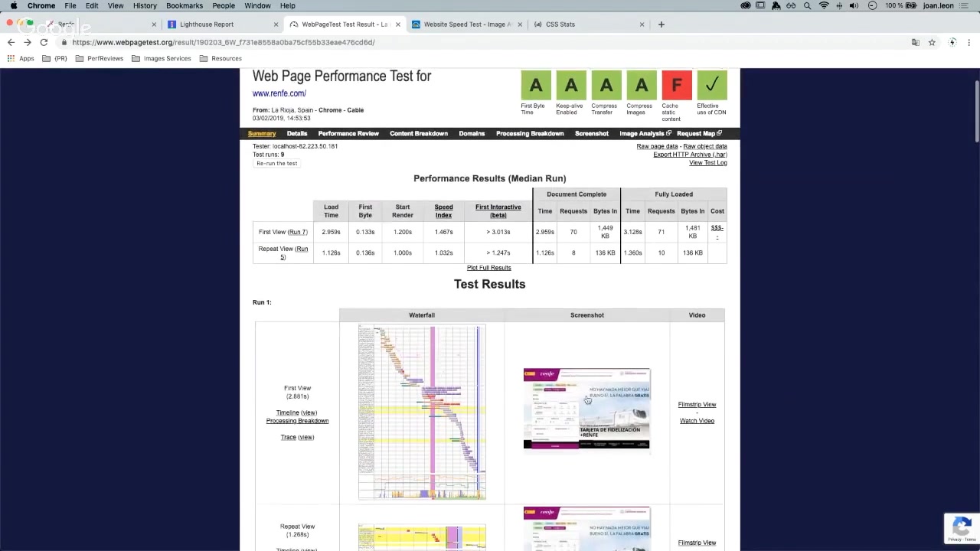The height and width of the screenshot is (551, 980).
Task: Open the PerfReviews bookmark folder
Action: tap(100, 58)
